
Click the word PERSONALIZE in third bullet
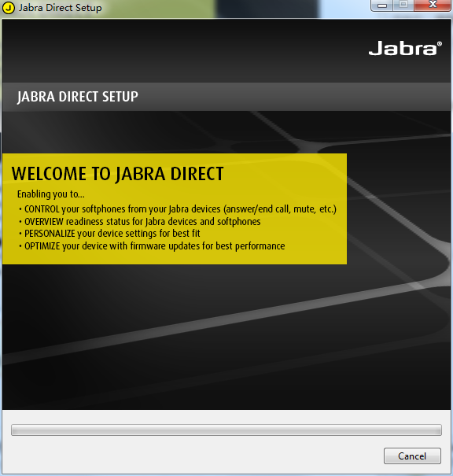(x=50, y=234)
